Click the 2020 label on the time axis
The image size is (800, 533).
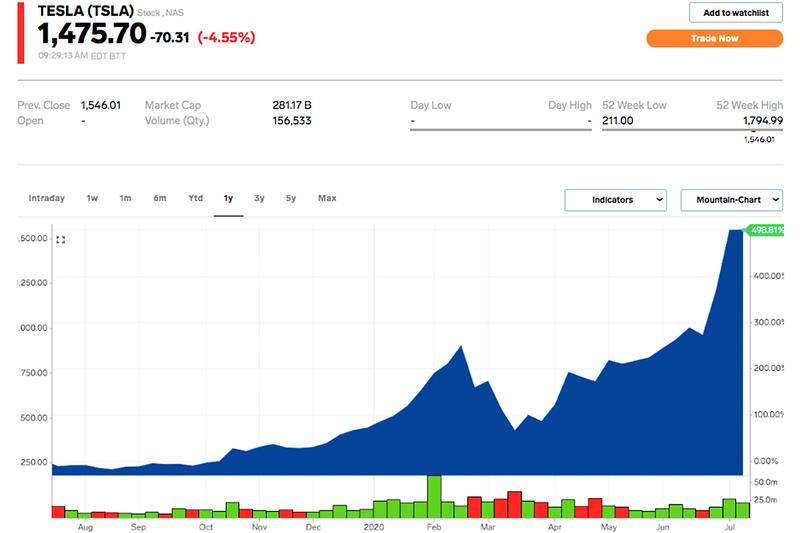pyautogui.click(x=374, y=527)
